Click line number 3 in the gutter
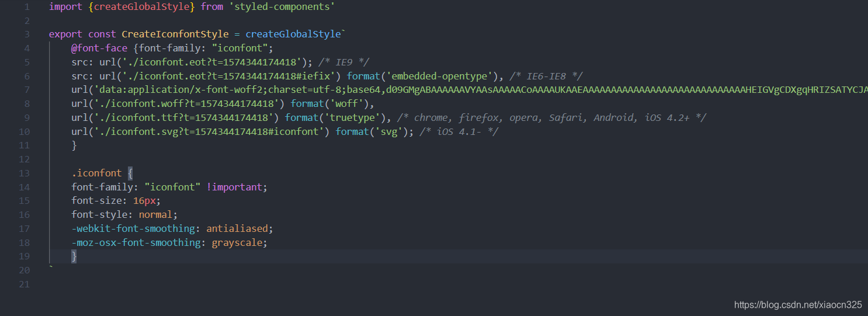Viewport: 868px width, 316px height. (27, 34)
